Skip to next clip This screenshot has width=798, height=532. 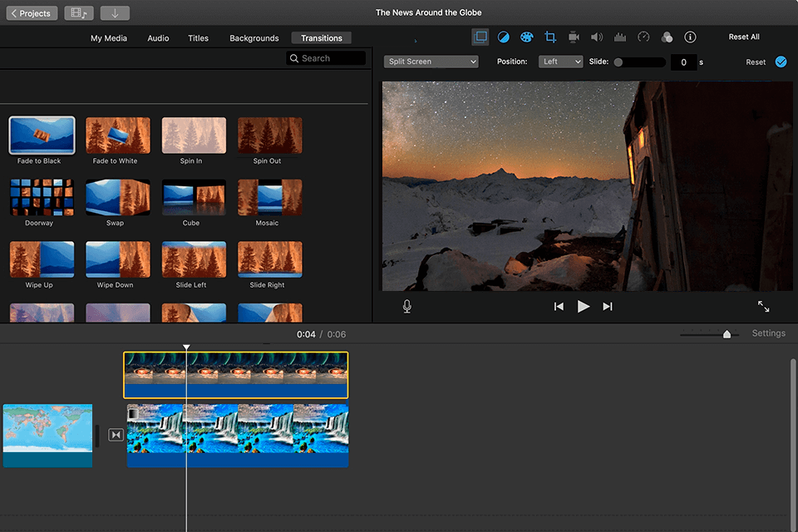(x=608, y=307)
